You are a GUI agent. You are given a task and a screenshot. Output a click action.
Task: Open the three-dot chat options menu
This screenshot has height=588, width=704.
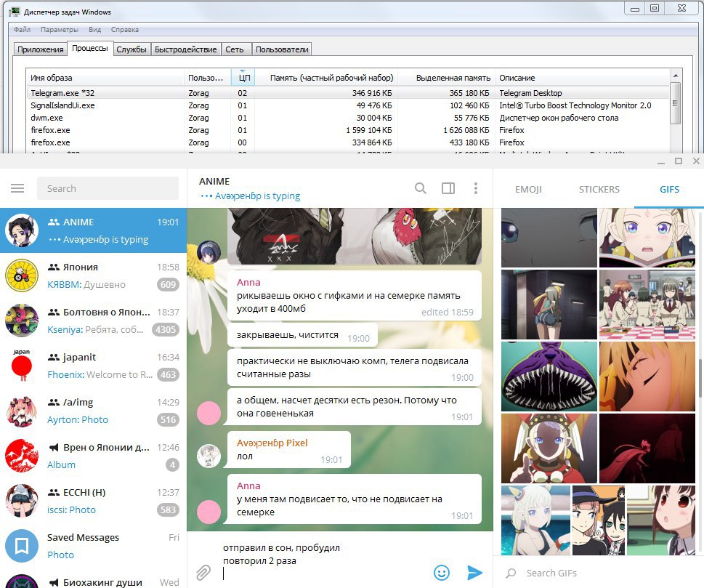[475, 188]
